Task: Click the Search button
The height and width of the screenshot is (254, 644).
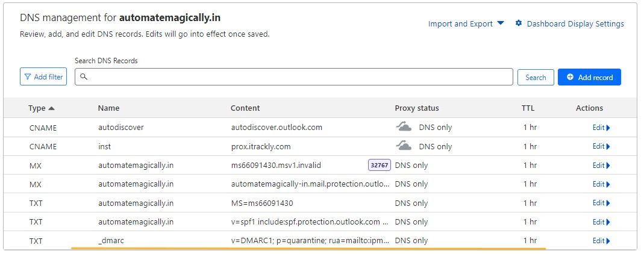Action: click(x=536, y=77)
